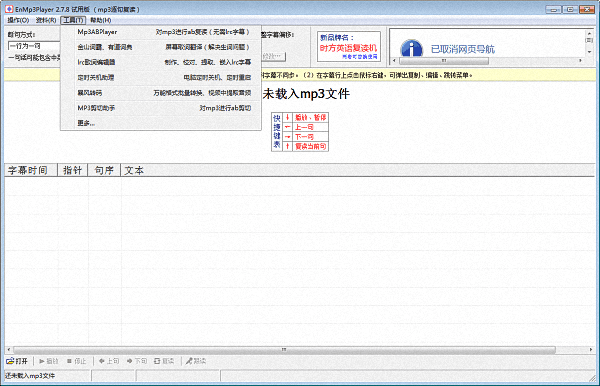
Task: Click the subtitle list's left scroll arrow
Action: coord(8,350)
